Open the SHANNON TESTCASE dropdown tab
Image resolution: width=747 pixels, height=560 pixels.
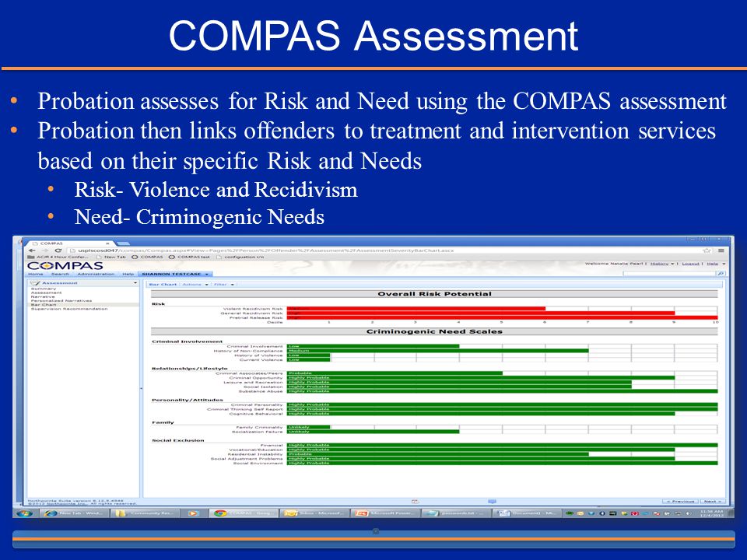[x=175, y=275]
